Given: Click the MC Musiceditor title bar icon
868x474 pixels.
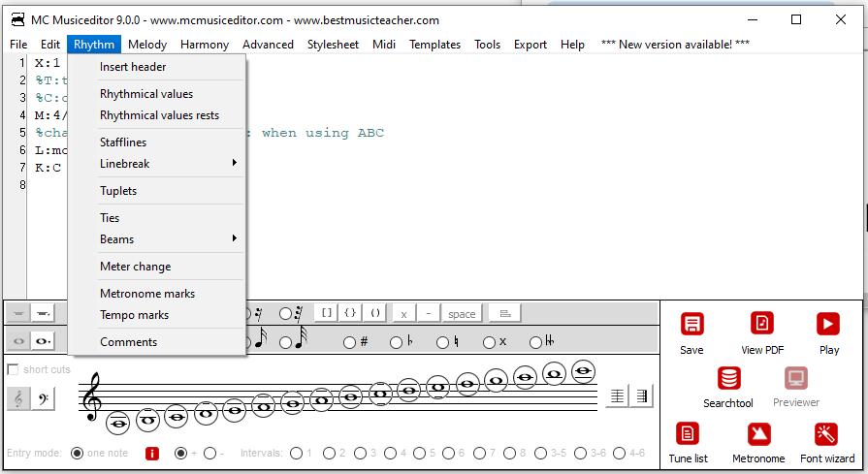Looking at the screenshot, I should tap(18, 20).
